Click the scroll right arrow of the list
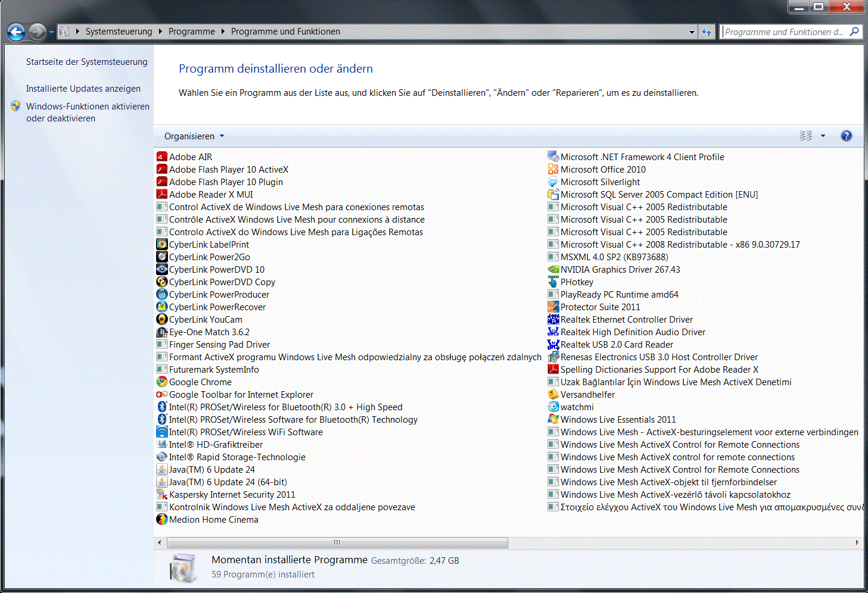The image size is (868, 593). (857, 542)
